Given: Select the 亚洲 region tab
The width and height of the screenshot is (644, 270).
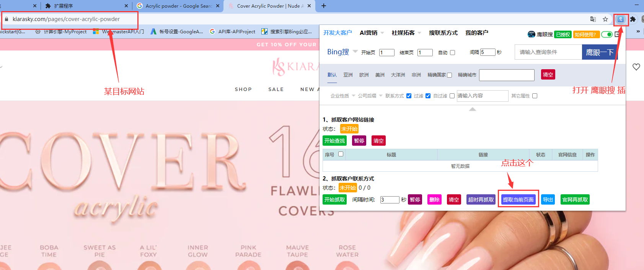Looking at the screenshot, I should click(348, 75).
